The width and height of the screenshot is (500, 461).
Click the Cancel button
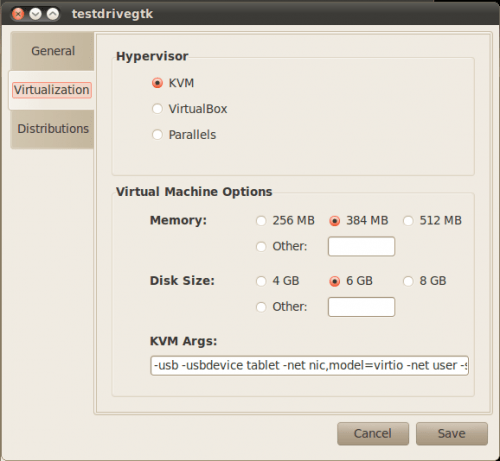click(373, 434)
